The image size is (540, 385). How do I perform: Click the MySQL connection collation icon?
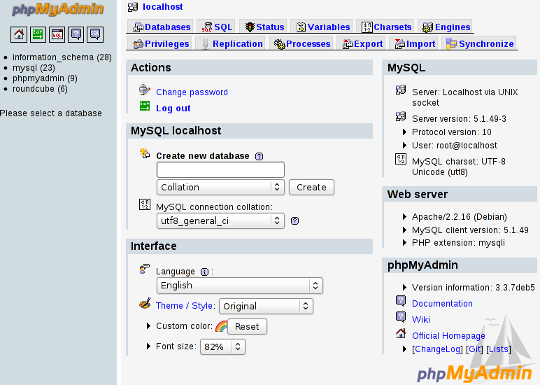pyautogui.click(x=145, y=204)
